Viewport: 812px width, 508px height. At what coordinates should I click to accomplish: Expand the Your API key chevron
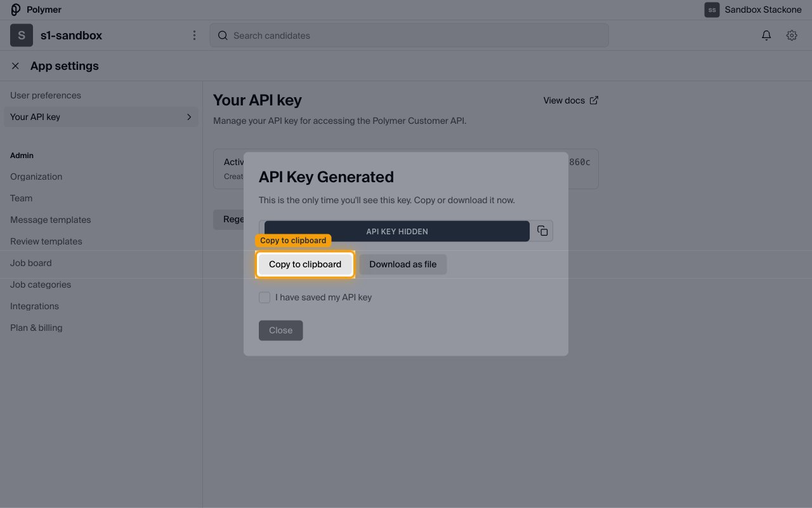(x=189, y=117)
